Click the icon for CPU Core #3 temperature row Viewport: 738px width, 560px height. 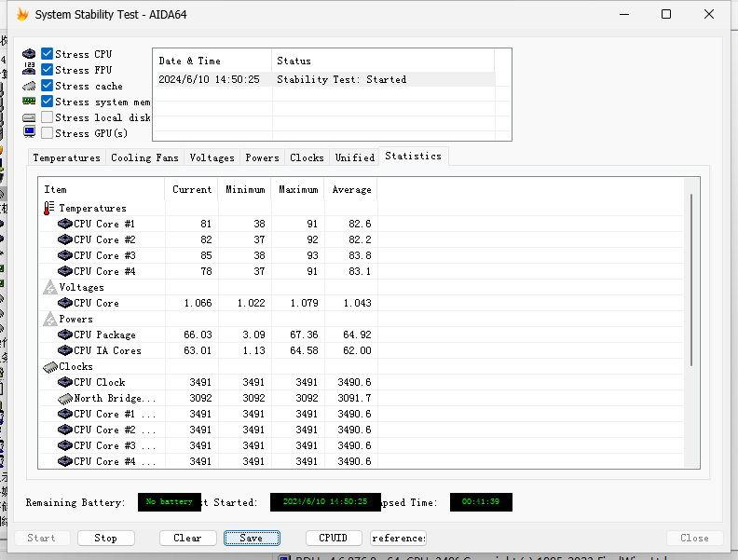[x=65, y=255]
